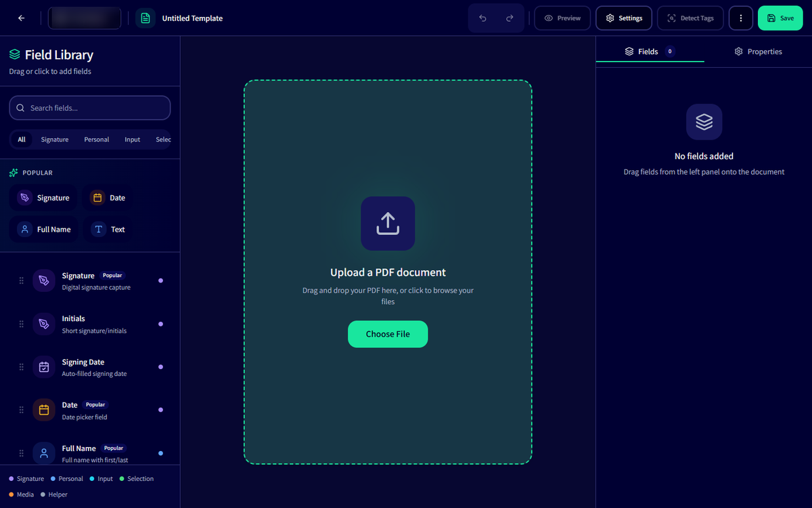Click the purple dot on Signature row

click(160, 280)
